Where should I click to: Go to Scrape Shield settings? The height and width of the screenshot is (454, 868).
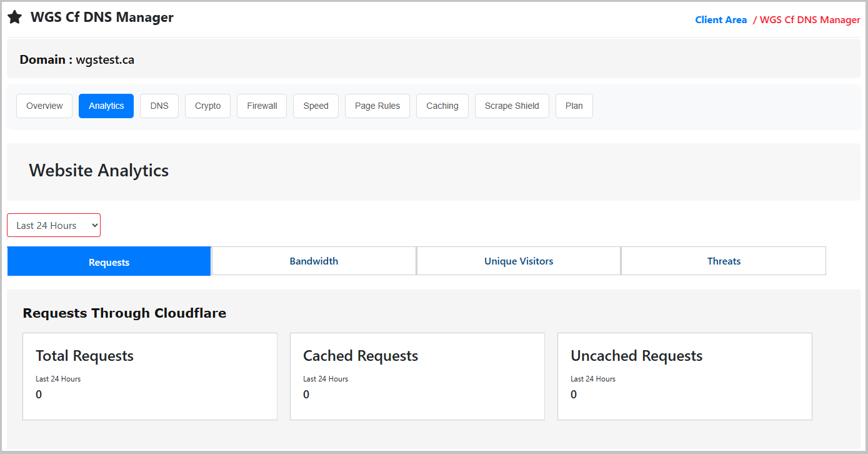pos(512,106)
